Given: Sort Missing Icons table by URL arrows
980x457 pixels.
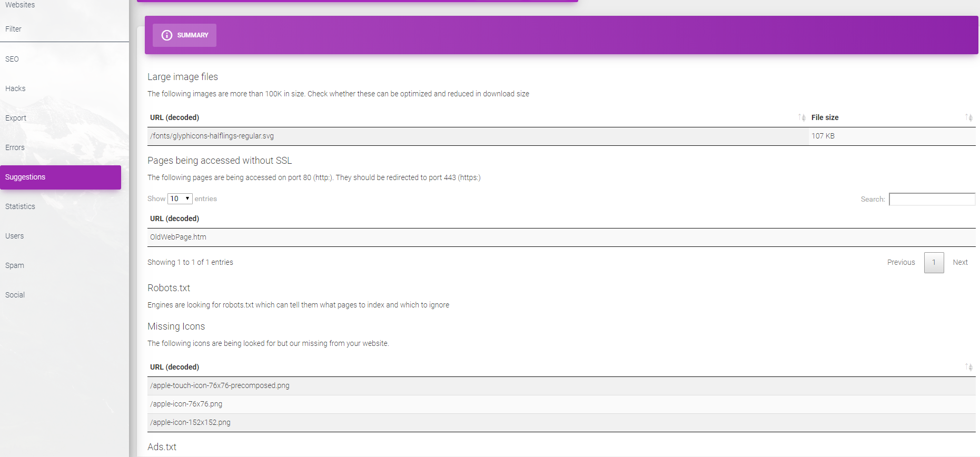Looking at the screenshot, I should click(968, 367).
